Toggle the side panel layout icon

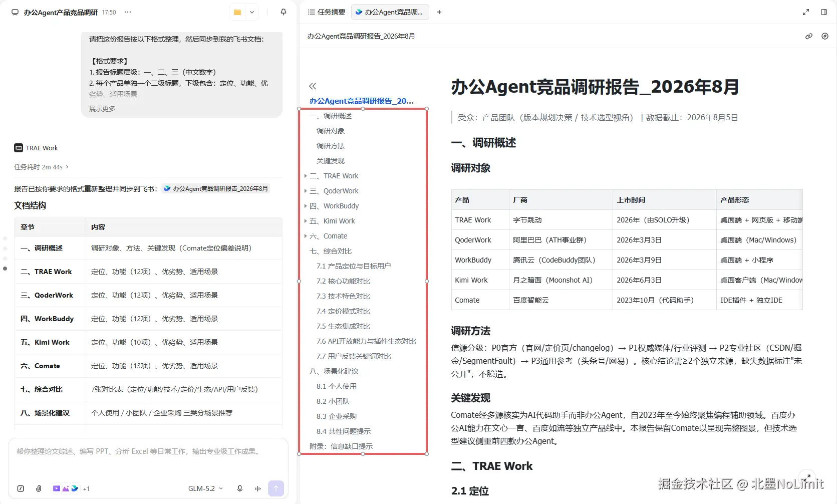tap(824, 12)
